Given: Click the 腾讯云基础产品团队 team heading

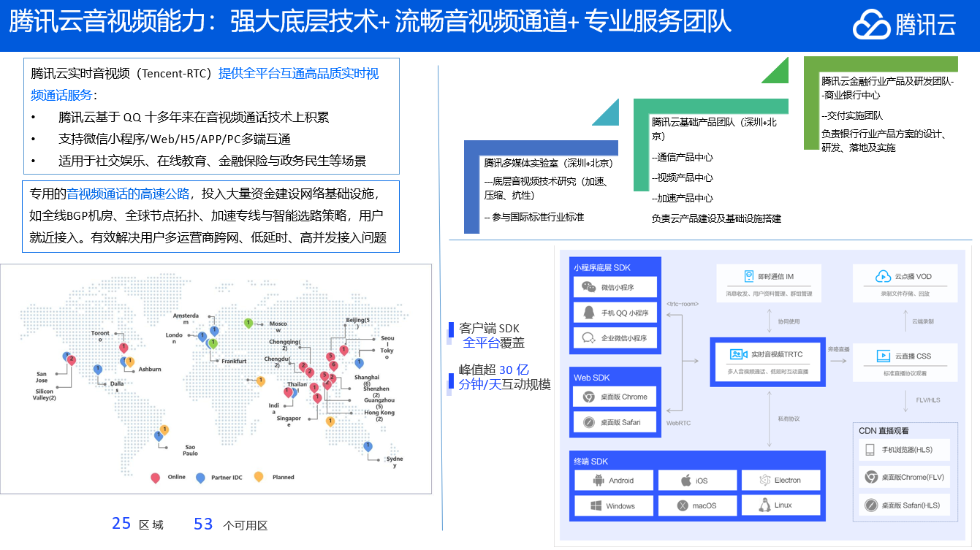Looking at the screenshot, I should (x=715, y=129).
